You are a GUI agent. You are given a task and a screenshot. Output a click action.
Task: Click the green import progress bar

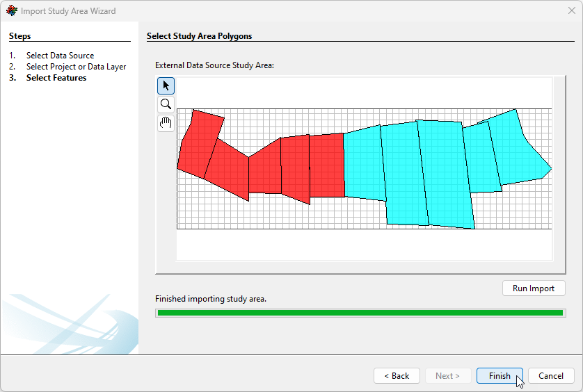[360, 313]
